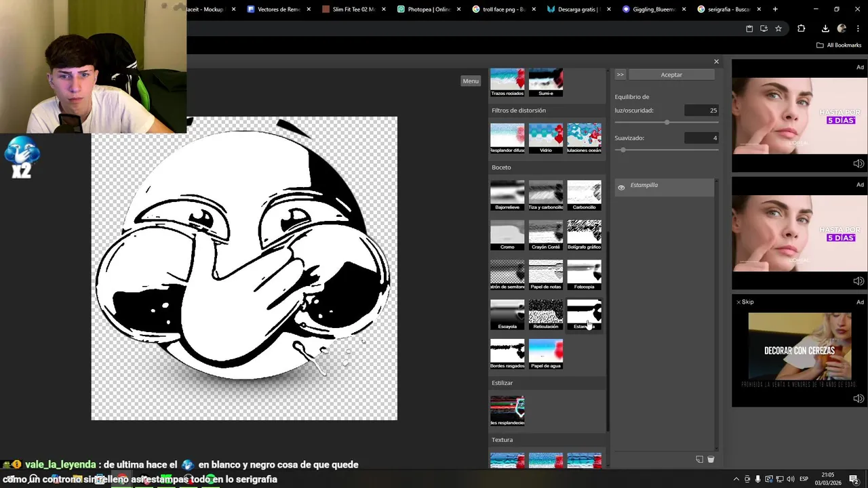Screen dimensions: 868x488
Task: Switch to the Vectores de Remera browser tab
Action: 278,9
